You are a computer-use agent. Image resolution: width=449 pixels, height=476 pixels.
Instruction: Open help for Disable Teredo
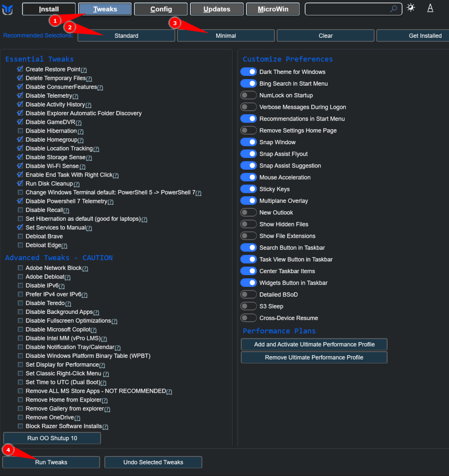68,304
